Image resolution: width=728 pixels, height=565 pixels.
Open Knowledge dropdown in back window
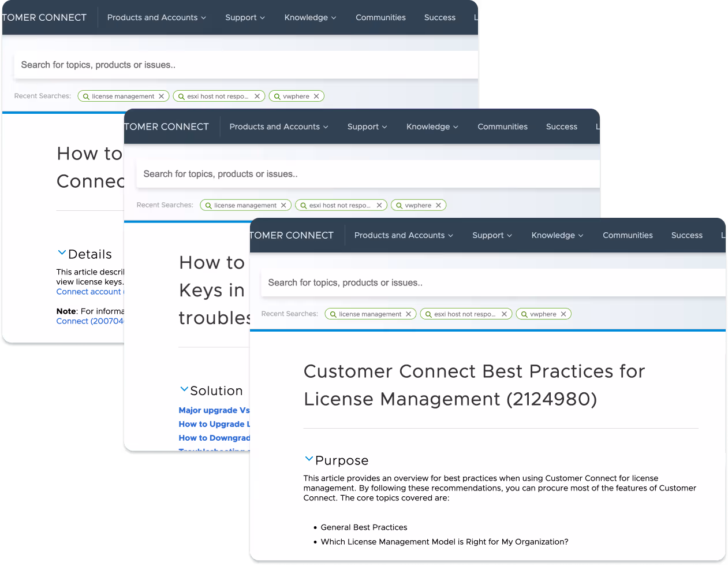tap(310, 17)
